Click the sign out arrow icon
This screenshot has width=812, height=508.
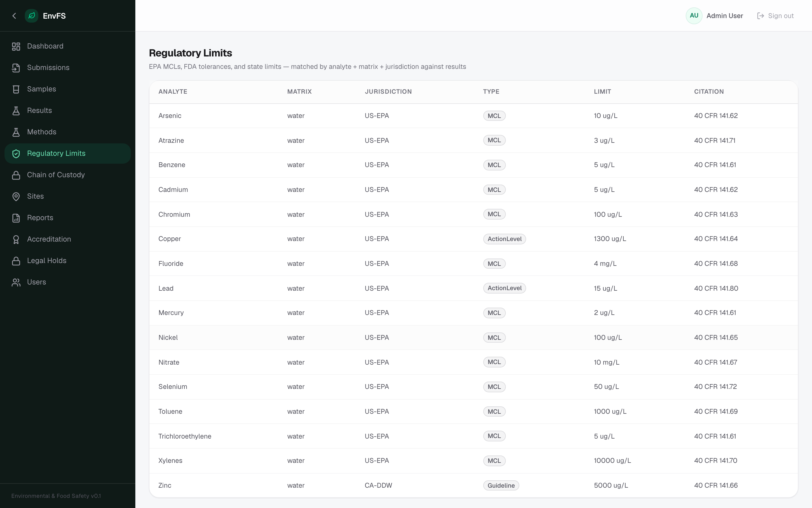760,16
